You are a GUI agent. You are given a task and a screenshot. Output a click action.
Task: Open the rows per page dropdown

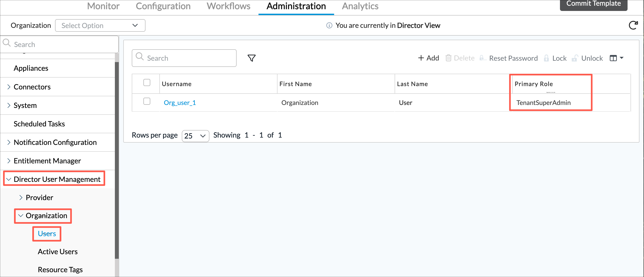[x=195, y=136]
